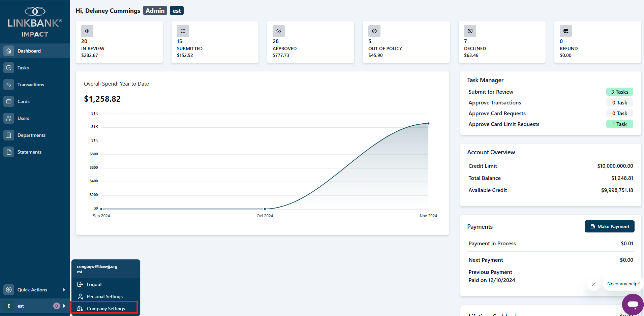Click the Departments building icon
Viewport: 644px width, 316px height.
(x=9, y=135)
